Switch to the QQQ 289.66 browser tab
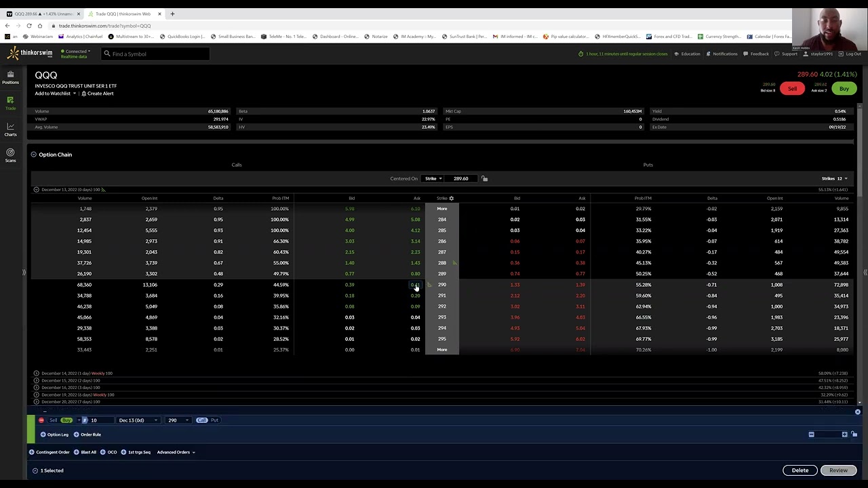 43,14
